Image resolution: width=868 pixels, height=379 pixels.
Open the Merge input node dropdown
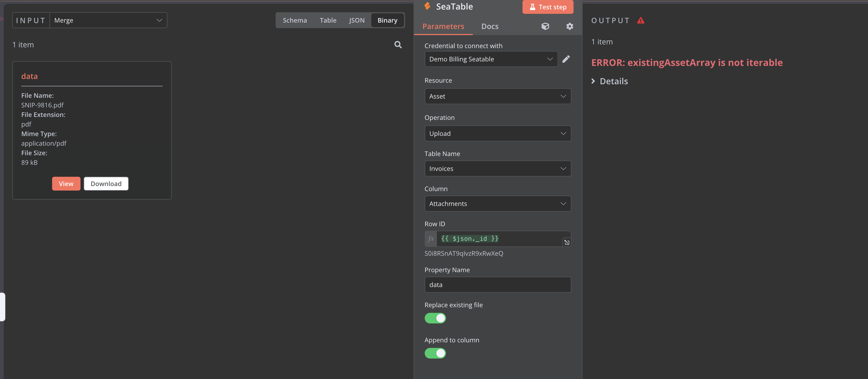(108, 20)
